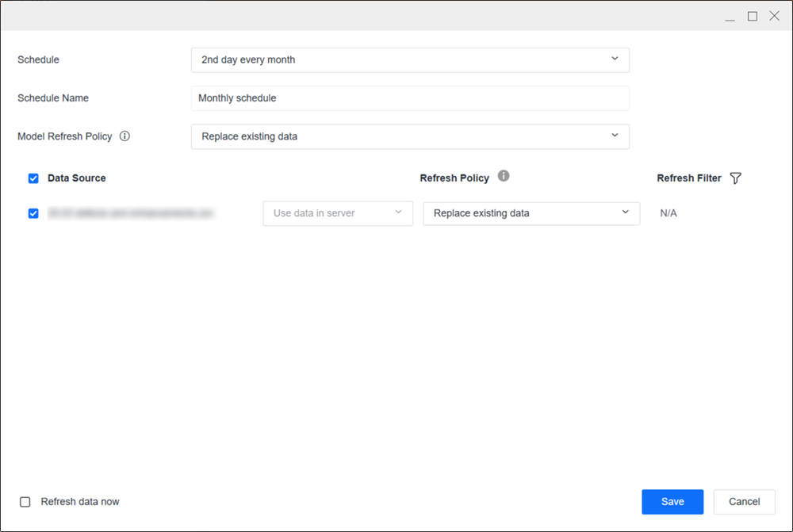This screenshot has height=532, width=793.
Task: Expand the data source row's Refresh Policy dropdown
Action: tap(531, 213)
